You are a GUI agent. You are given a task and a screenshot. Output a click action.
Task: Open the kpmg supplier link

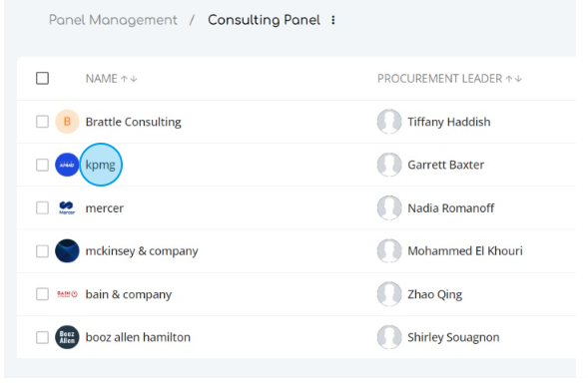[x=100, y=165]
